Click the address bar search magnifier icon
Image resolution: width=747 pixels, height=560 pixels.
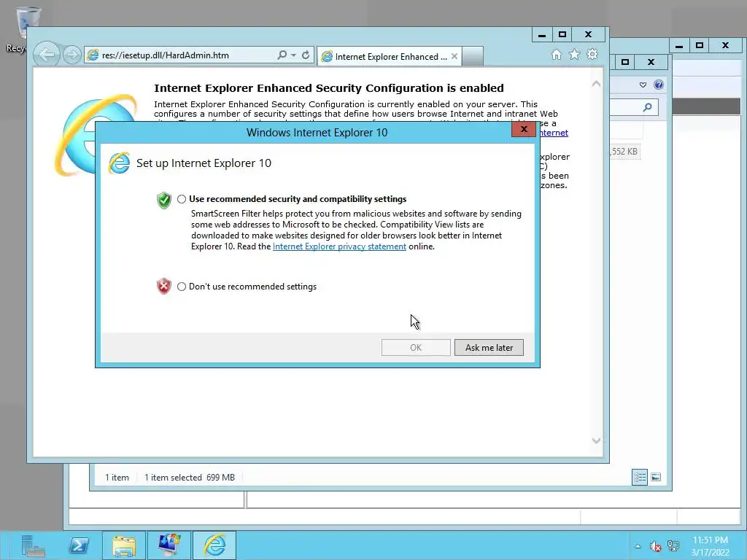282,55
